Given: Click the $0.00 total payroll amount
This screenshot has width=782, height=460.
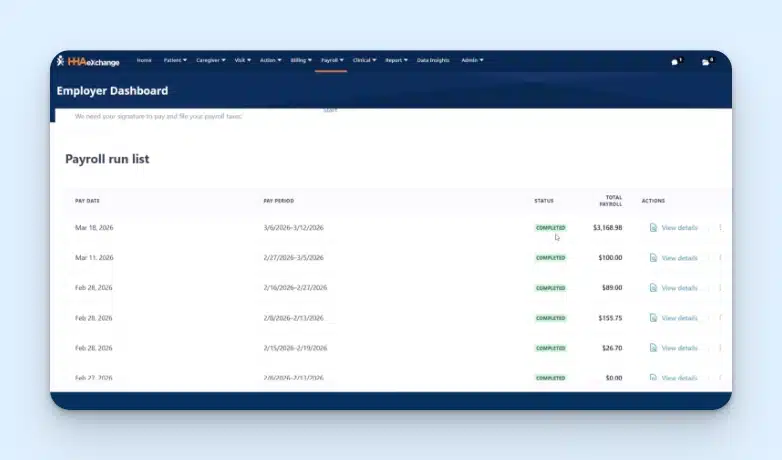Looking at the screenshot, I should click(x=614, y=378).
